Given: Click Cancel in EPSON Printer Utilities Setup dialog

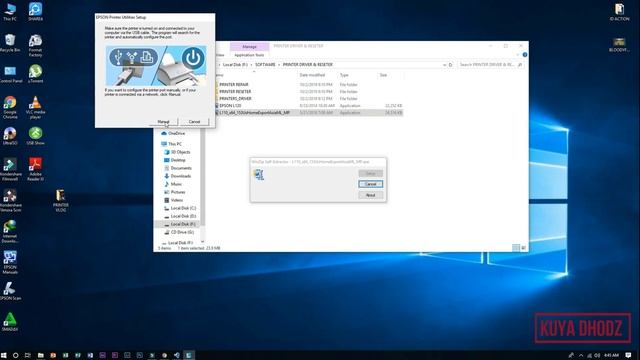Looking at the screenshot, I should coord(194,122).
